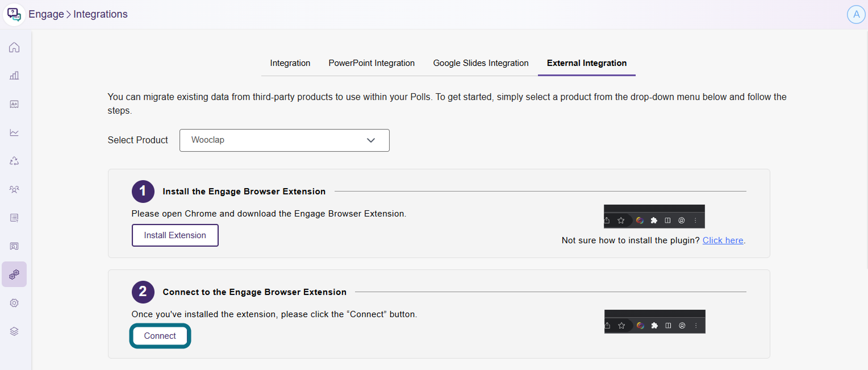Viewport: 868px width, 370px height.
Task: Open the settings gear icon in sidebar
Action: coord(14,303)
